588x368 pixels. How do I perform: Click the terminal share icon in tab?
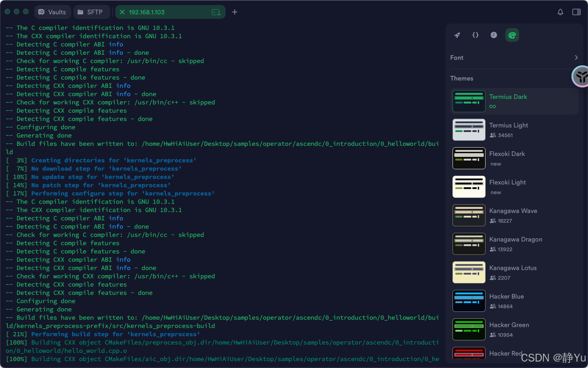click(216, 12)
